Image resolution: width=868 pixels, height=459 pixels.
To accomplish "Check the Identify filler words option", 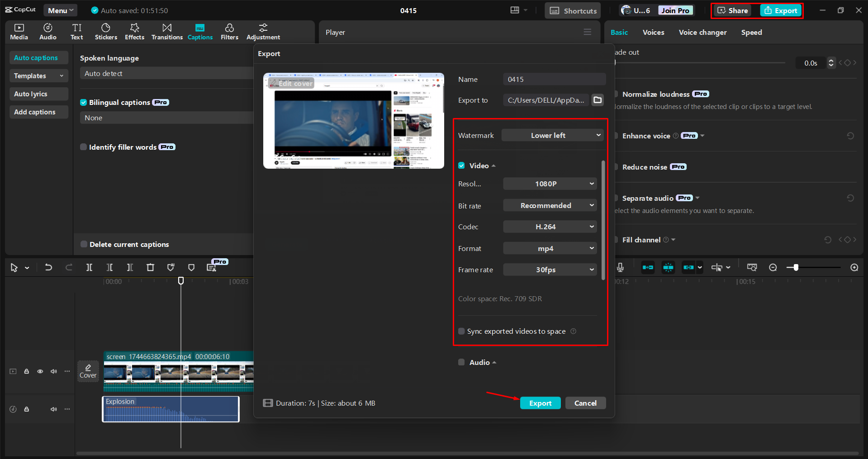I will (x=84, y=147).
